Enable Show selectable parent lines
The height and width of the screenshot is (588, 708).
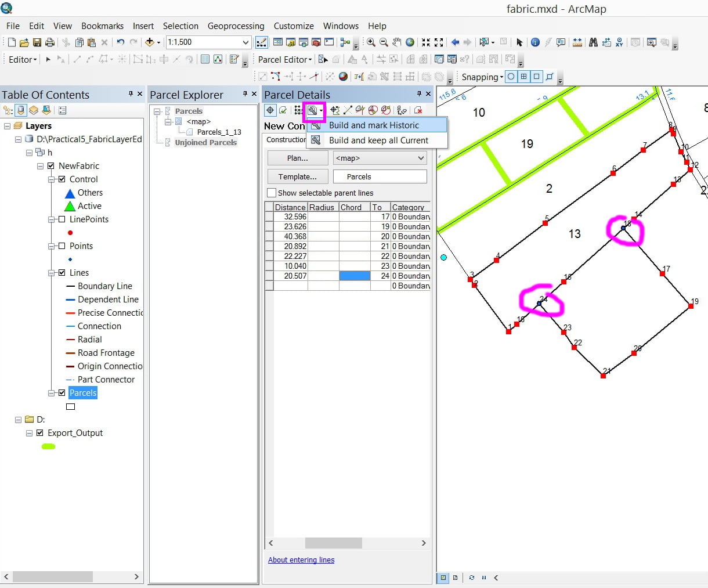click(272, 193)
